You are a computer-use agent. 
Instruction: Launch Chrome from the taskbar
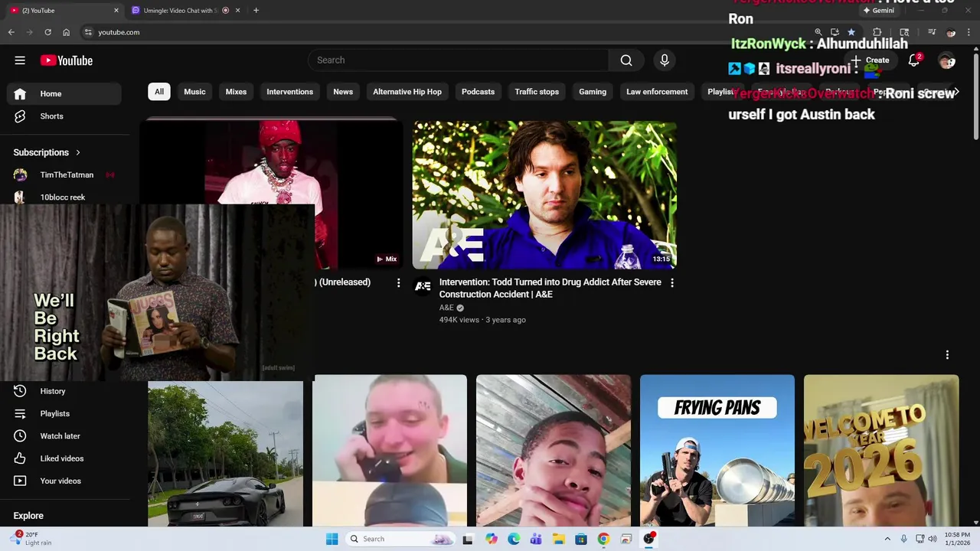tap(603, 539)
